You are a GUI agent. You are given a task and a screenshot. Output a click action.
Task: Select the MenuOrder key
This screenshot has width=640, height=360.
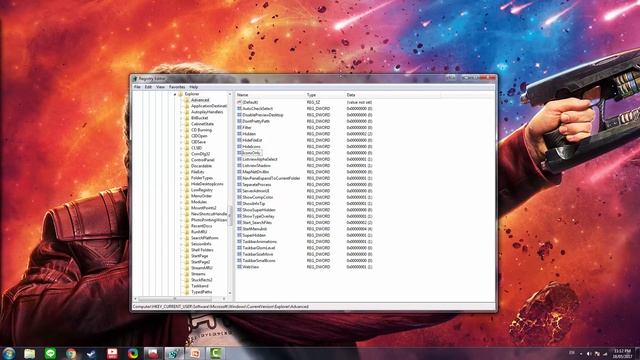point(202,196)
